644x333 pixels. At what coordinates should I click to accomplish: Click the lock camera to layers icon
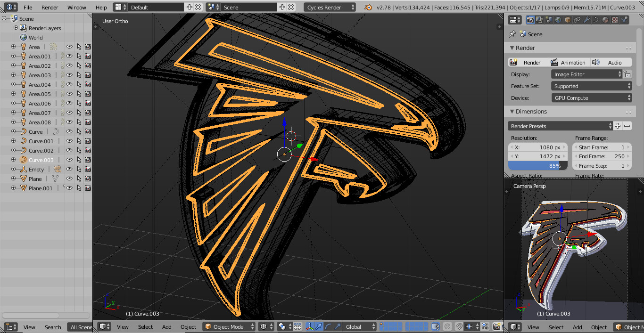tap(436, 326)
